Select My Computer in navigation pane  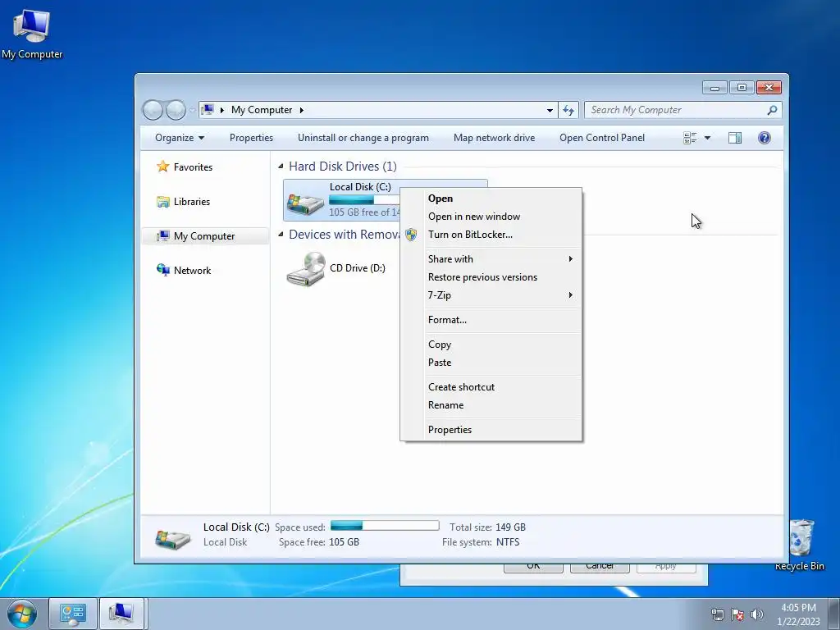click(204, 236)
